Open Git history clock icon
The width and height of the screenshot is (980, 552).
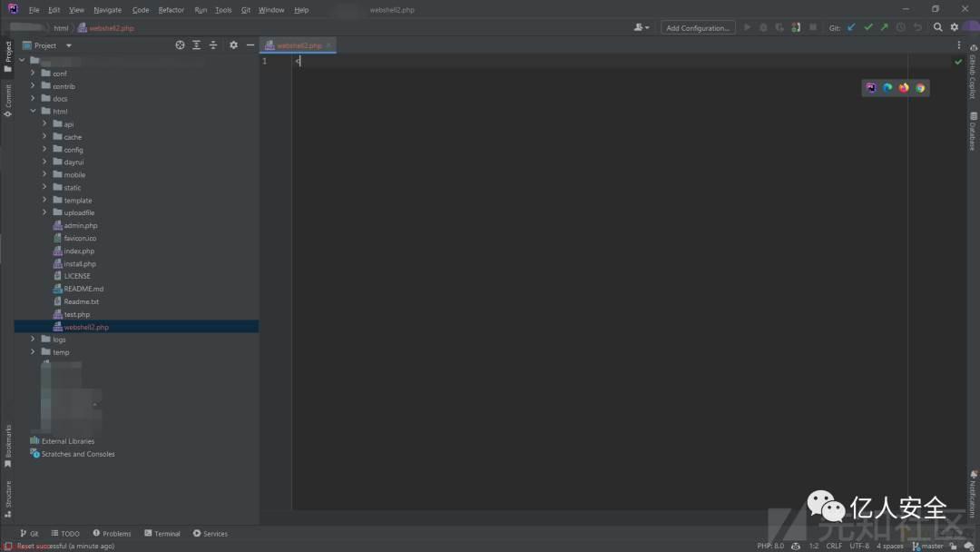click(901, 27)
